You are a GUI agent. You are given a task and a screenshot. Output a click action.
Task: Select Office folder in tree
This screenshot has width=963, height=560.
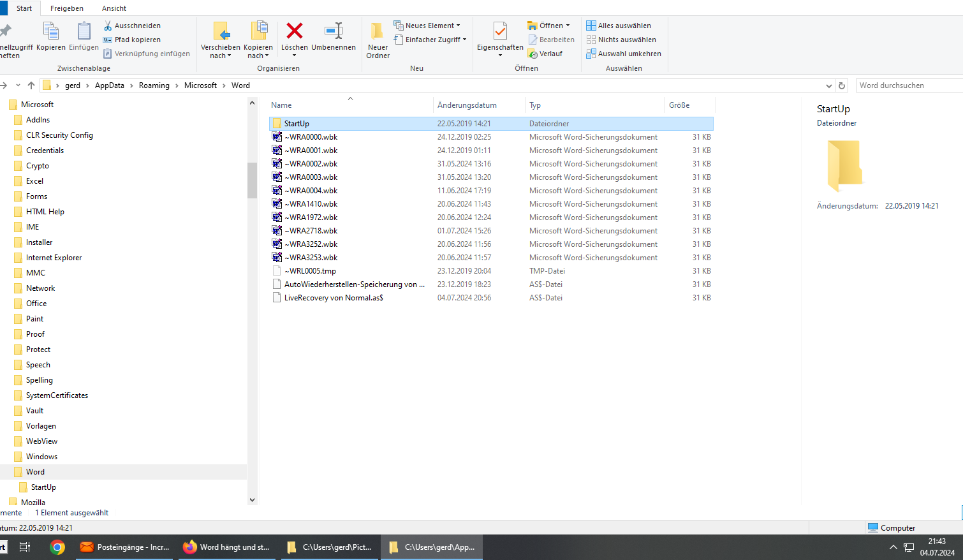(36, 304)
